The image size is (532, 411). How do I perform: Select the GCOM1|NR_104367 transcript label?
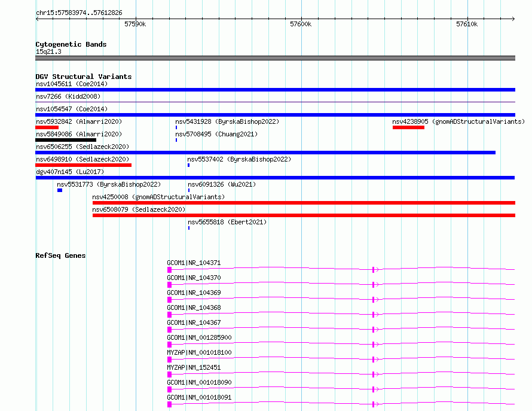pos(194,322)
